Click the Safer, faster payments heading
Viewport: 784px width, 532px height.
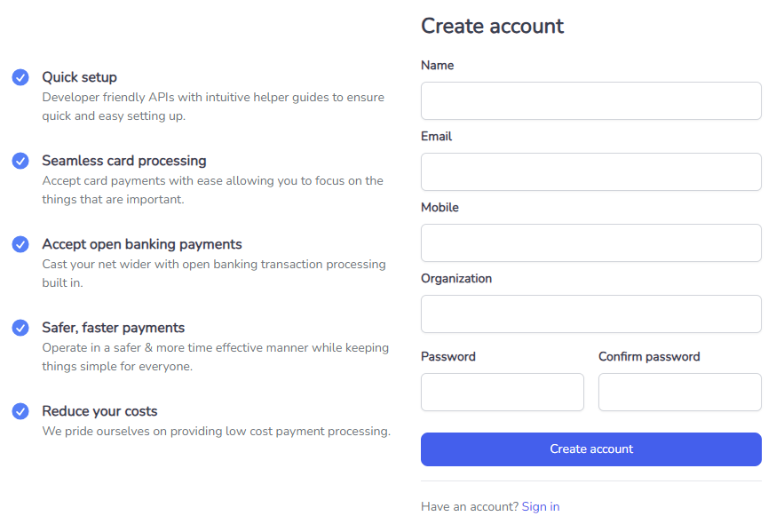click(x=114, y=328)
